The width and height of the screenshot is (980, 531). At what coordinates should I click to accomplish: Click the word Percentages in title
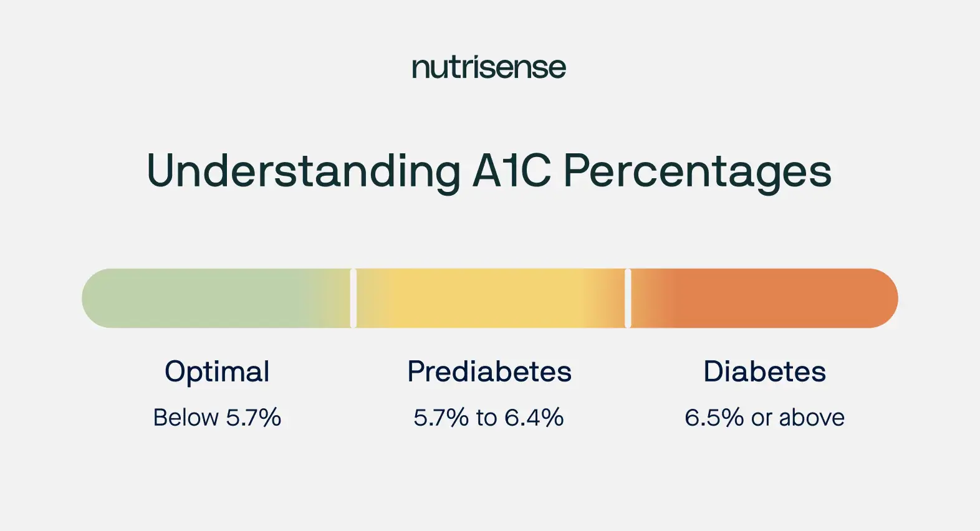point(698,173)
